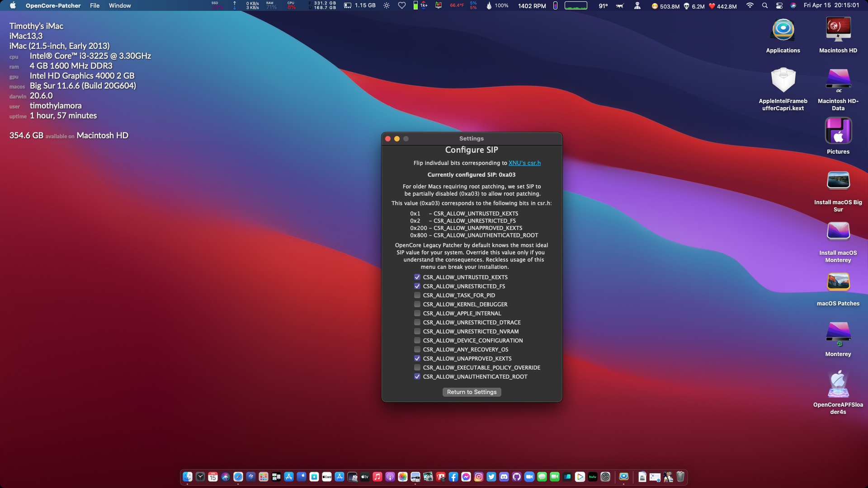Enable CSR_ALLOW_KERNEL_DEBUGGER
Viewport: 868px width, 488px height.
(x=417, y=304)
